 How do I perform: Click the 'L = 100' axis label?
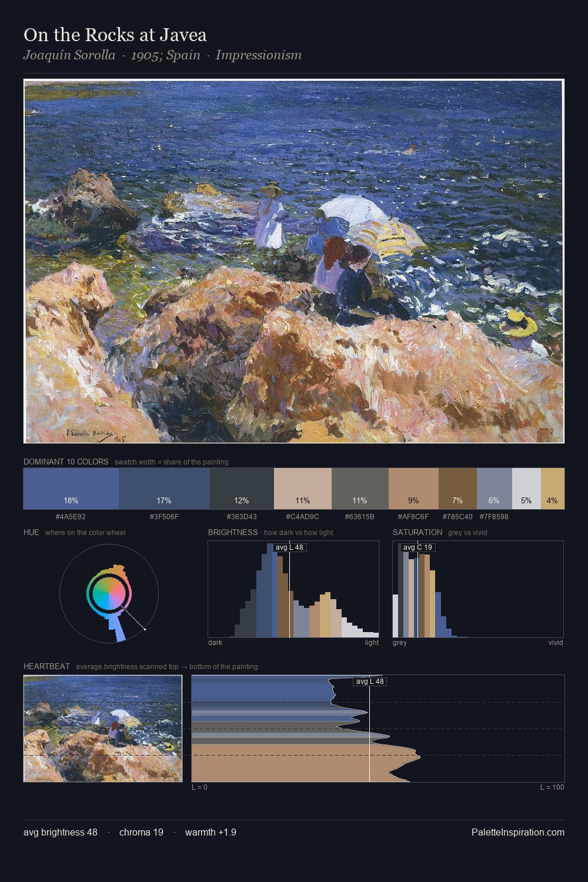[x=552, y=787]
